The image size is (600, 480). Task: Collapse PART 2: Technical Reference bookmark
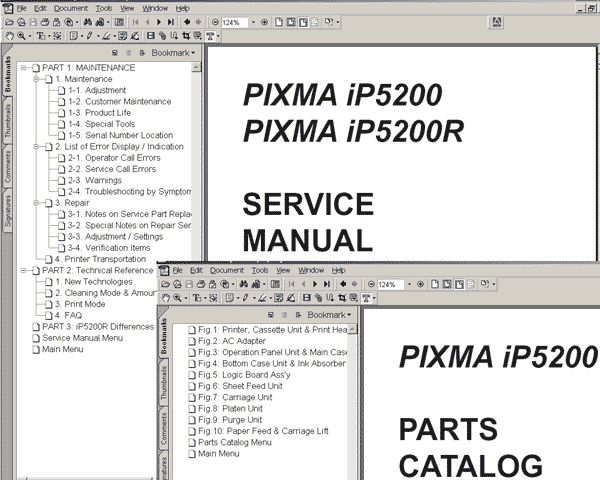pos(24,270)
